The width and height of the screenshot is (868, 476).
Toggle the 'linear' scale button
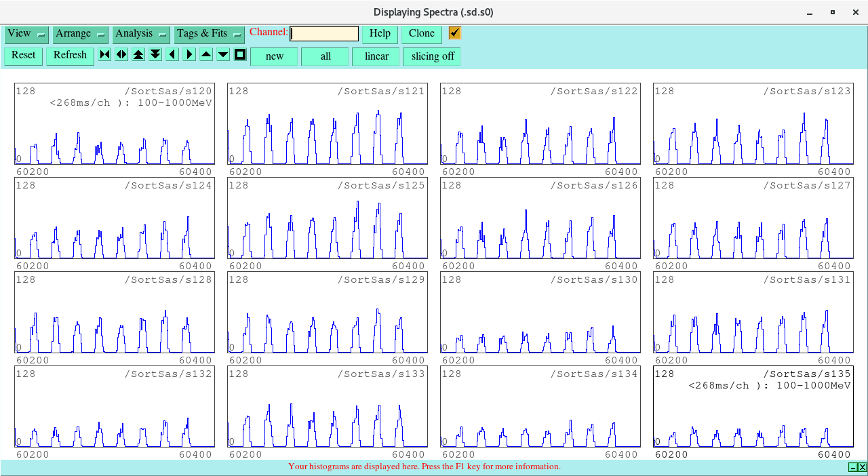tap(376, 56)
